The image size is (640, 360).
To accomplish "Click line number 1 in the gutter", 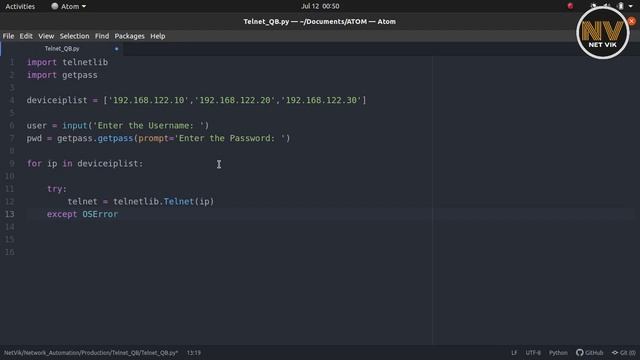I will tap(12, 62).
